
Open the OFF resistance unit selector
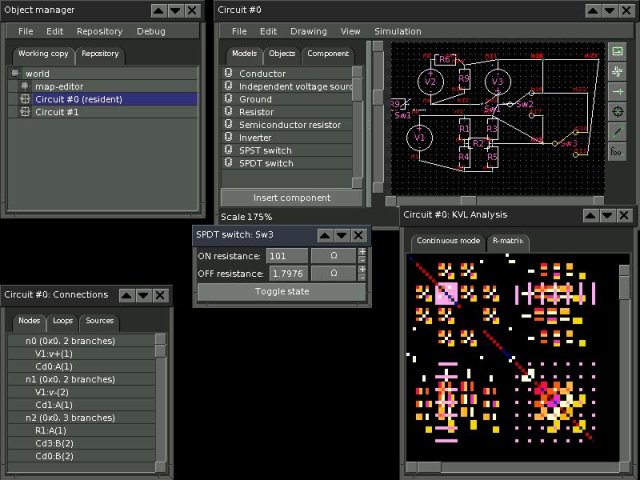pyautogui.click(x=333, y=273)
